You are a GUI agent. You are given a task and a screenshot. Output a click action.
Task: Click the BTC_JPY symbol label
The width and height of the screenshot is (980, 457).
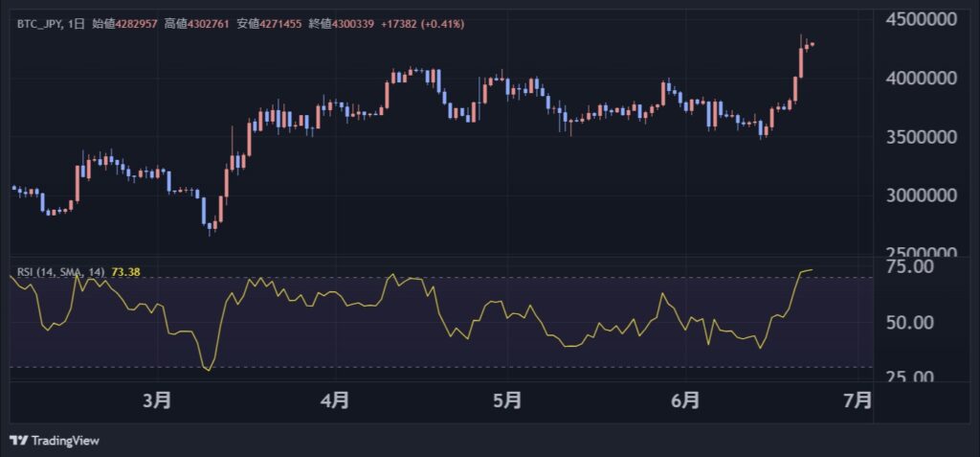point(38,24)
